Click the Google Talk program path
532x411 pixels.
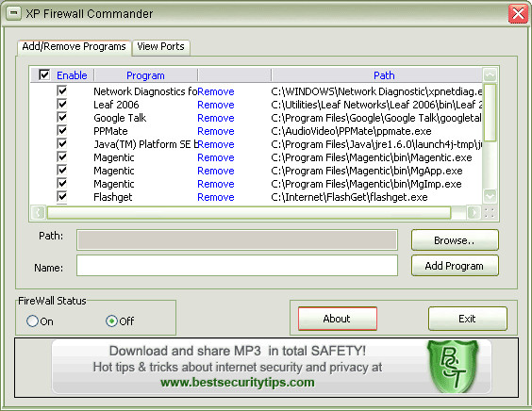pyautogui.click(x=376, y=118)
